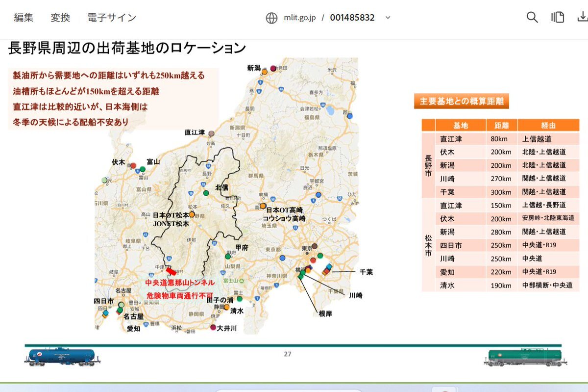Click the red tunnel marker on map
Image resolution: width=588 pixels, height=392 pixels.
[x=171, y=270]
